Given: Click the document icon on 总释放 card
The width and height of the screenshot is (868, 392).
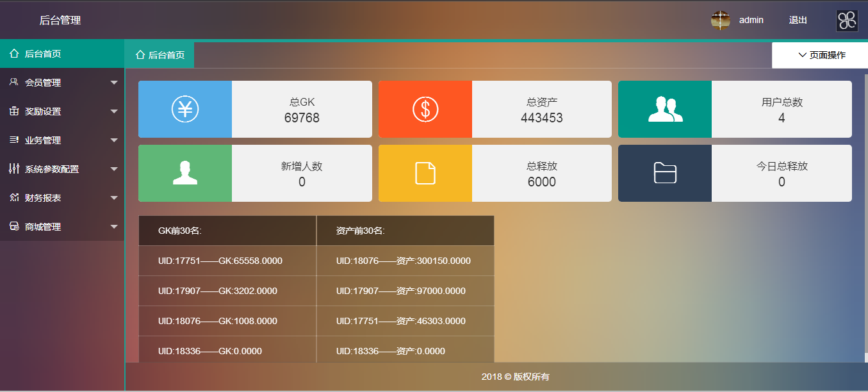Looking at the screenshot, I should pos(425,173).
